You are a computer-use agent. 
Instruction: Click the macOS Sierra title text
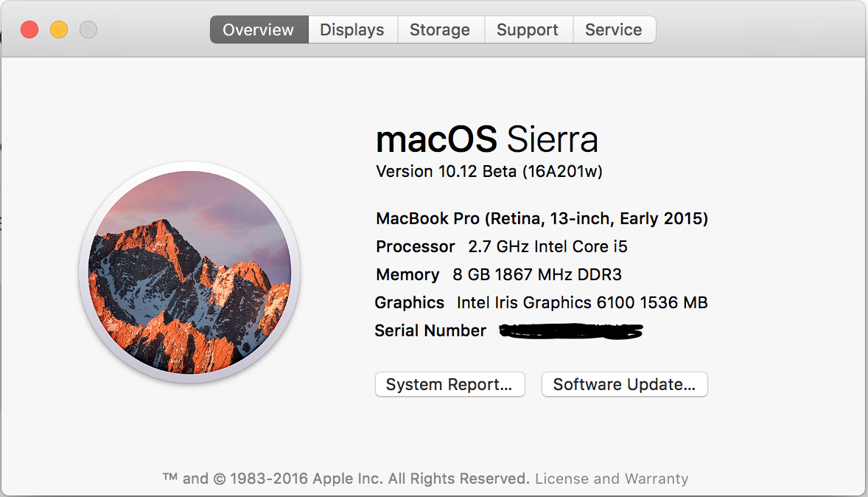click(x=487, y=139)
